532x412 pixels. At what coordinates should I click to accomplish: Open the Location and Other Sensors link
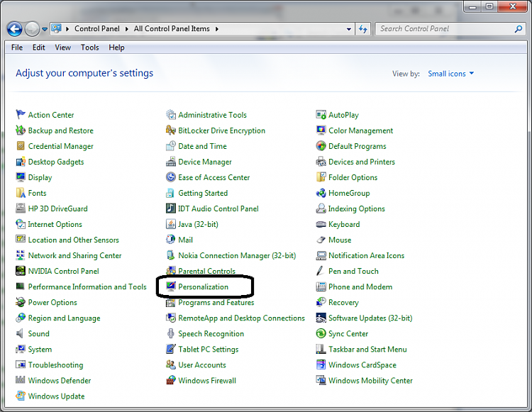pyautogui.click(x=74, y=240)
